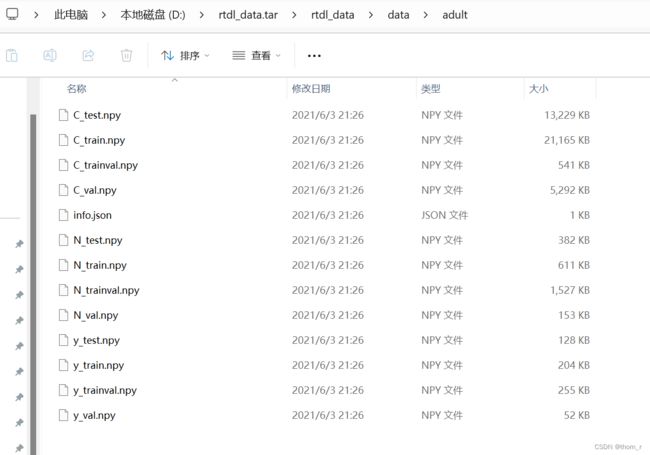Screen dimensions: 650x455
Task: Go to rtdl_data.tar breadcrumb segment
Action: [248, 15]
